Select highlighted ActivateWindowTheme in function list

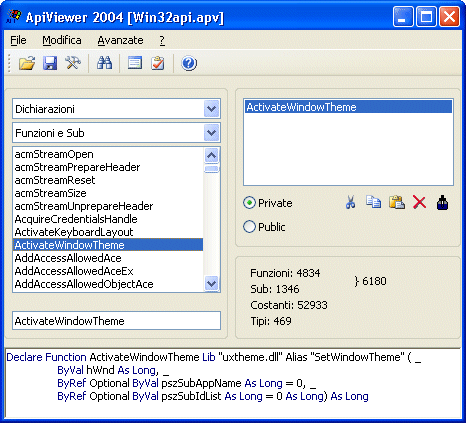tap(108, 245)
